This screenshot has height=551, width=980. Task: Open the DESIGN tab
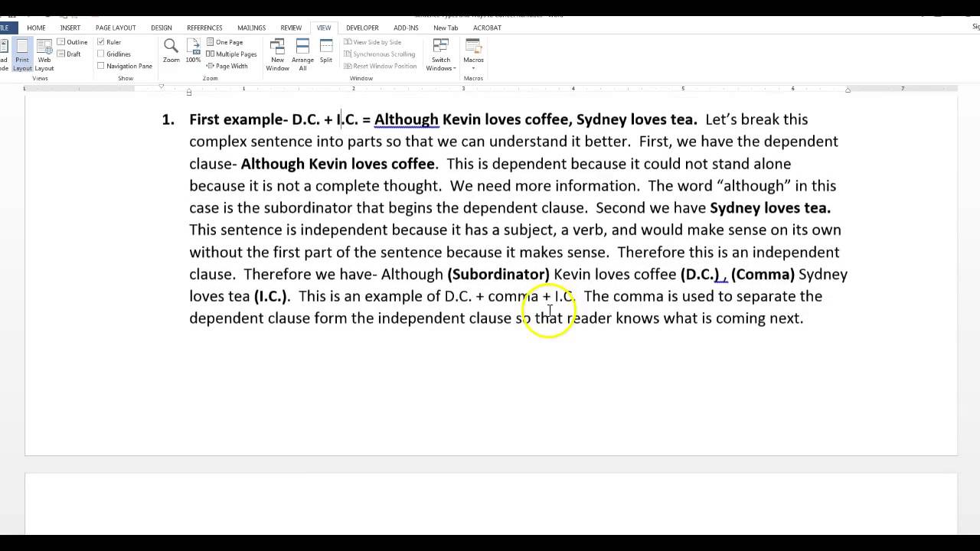162,28
